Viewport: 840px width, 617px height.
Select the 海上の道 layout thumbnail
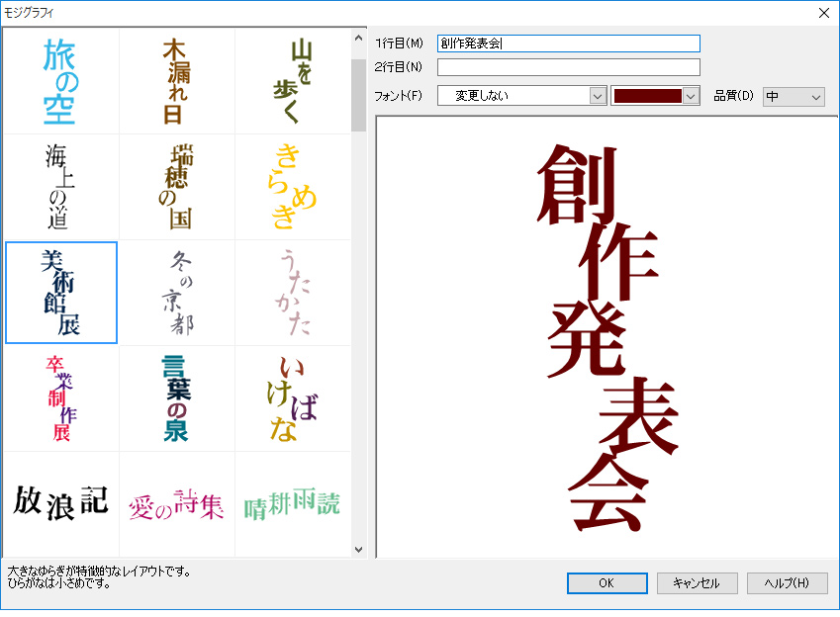pyautogui.click(x=60, y=187)
